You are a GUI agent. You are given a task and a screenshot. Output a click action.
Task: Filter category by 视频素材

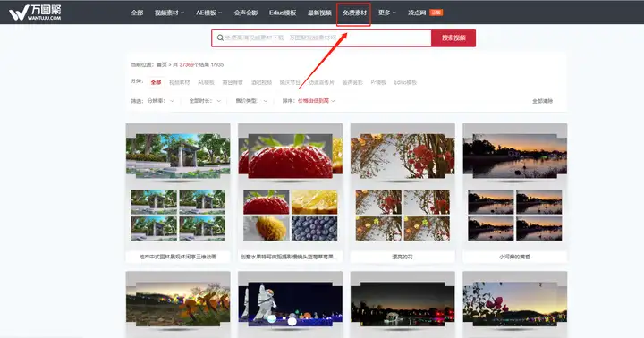click(180, 82)
